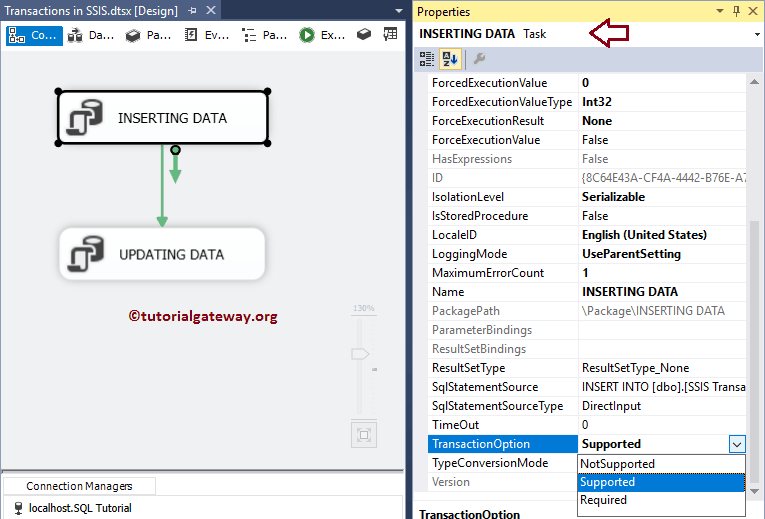Open the Control Flow tab
Screen dimensions: 765x519
(x=34, y=35)
